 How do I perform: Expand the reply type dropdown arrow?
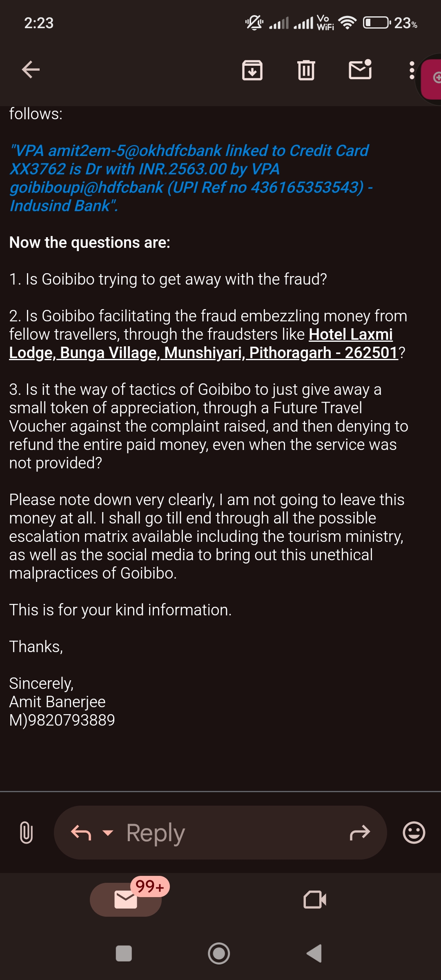point(108,833)
